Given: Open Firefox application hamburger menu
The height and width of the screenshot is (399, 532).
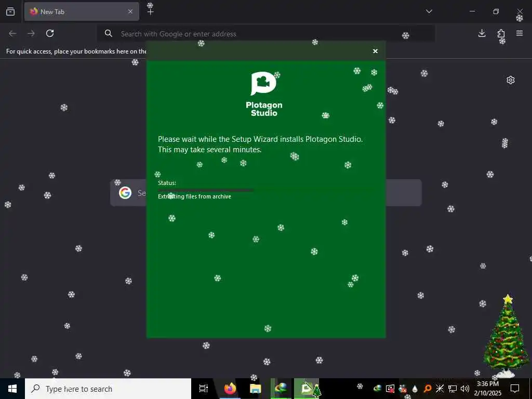Looking at the screenshot, I should (x=520, y=33).
